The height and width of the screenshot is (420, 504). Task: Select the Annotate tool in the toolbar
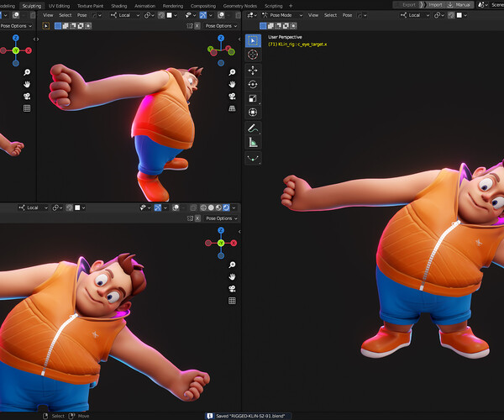(253, 128)
